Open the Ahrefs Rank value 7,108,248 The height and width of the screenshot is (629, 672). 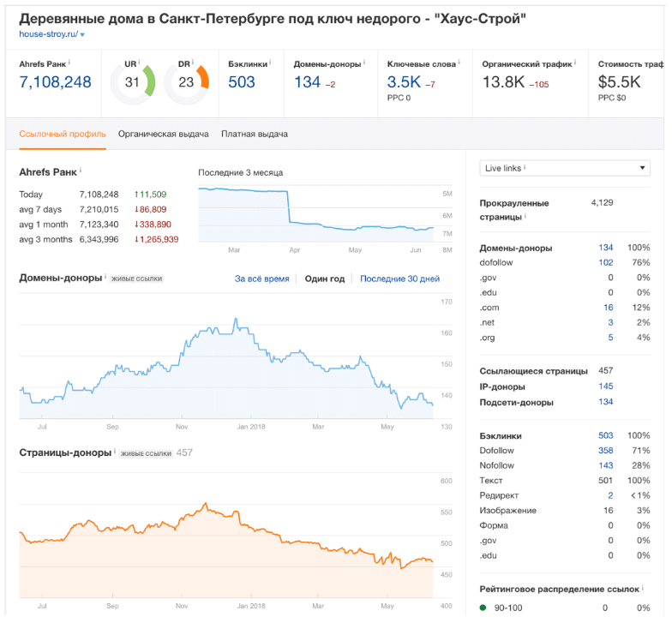point(55,82)
